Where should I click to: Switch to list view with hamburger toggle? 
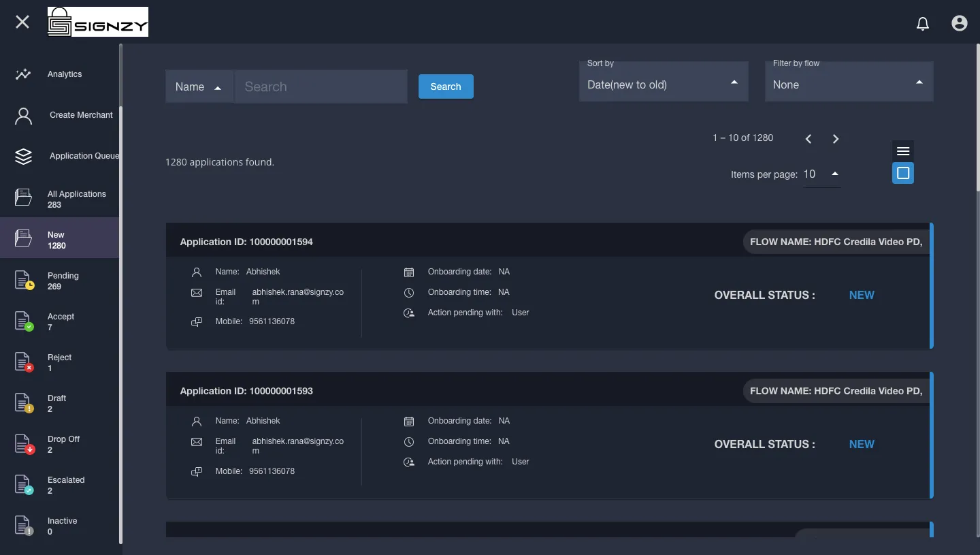(x=903, y=151)
